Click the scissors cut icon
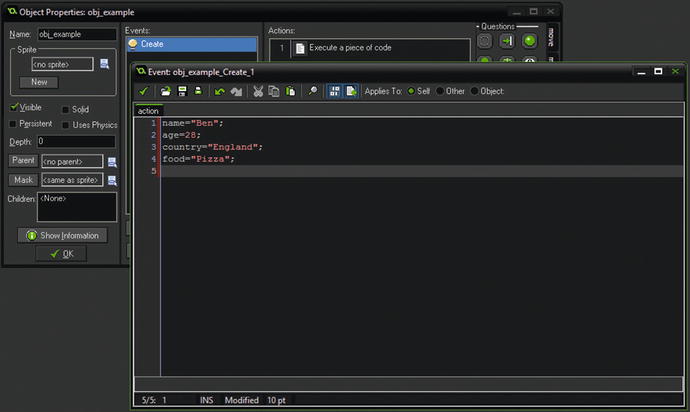 tap(257, 91)
